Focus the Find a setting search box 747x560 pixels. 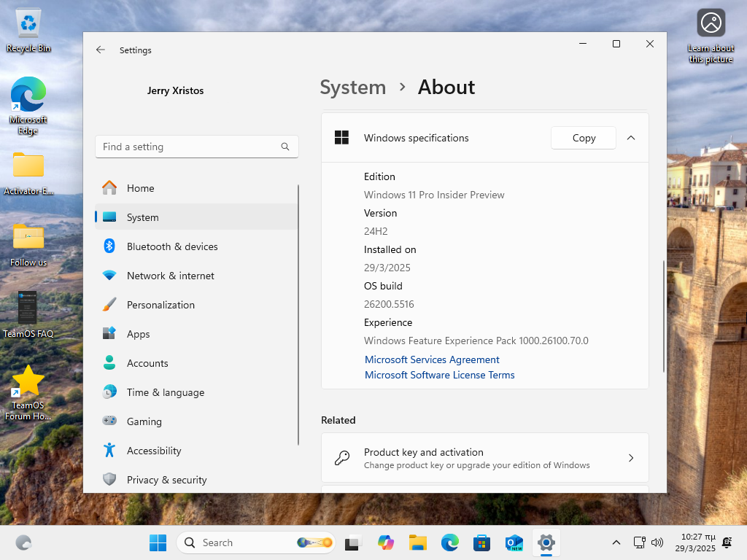click(x=197, y=147)
